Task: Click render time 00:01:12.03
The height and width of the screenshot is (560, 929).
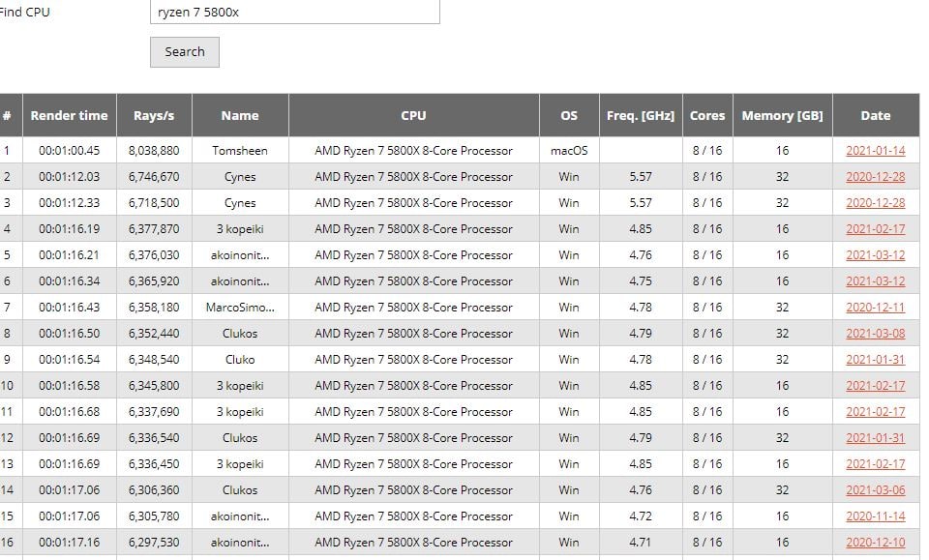Action: point(70,176)
